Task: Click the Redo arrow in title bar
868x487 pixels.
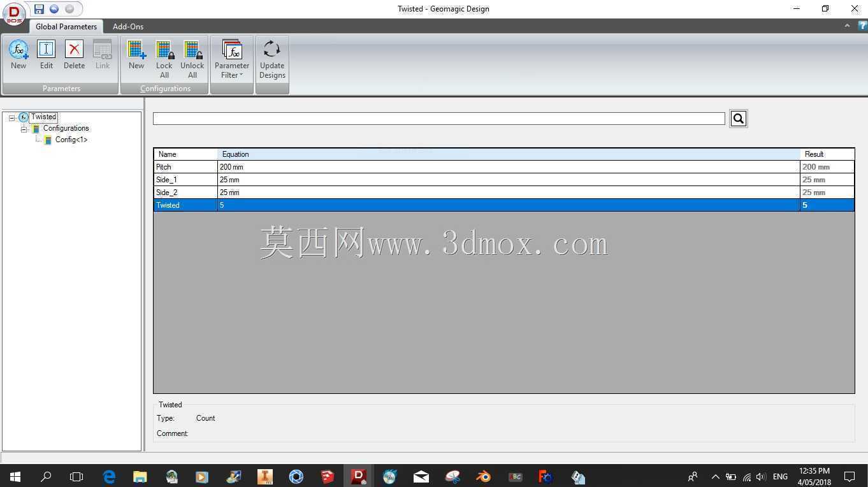Action: [69, 9]
